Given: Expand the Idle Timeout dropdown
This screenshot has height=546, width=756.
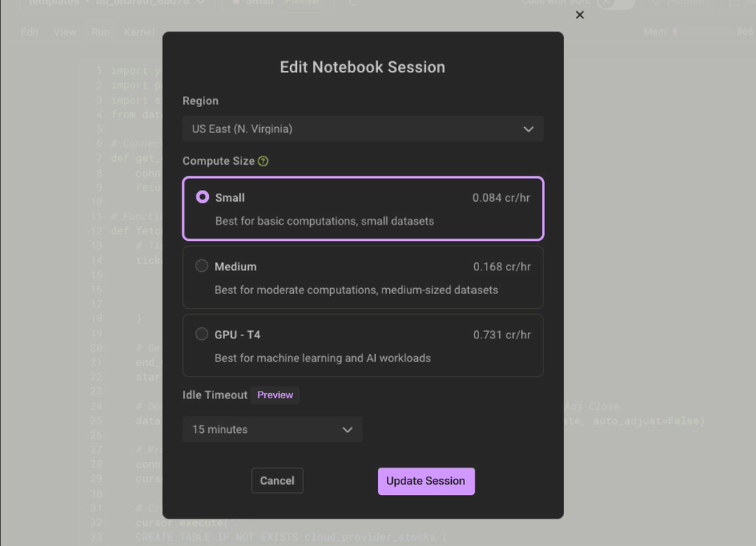Looking at the screenshot, I should coord(272,429).
